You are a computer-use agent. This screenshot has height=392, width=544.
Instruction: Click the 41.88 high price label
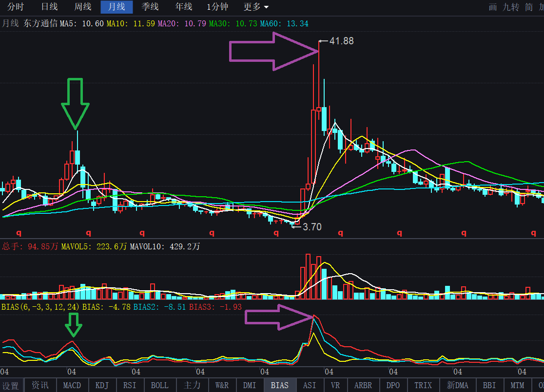pos(341,41)
